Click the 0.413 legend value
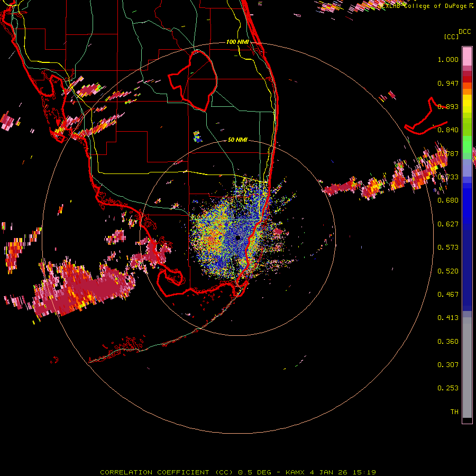This screenshot has height=476, width=476. coord(448,318)
